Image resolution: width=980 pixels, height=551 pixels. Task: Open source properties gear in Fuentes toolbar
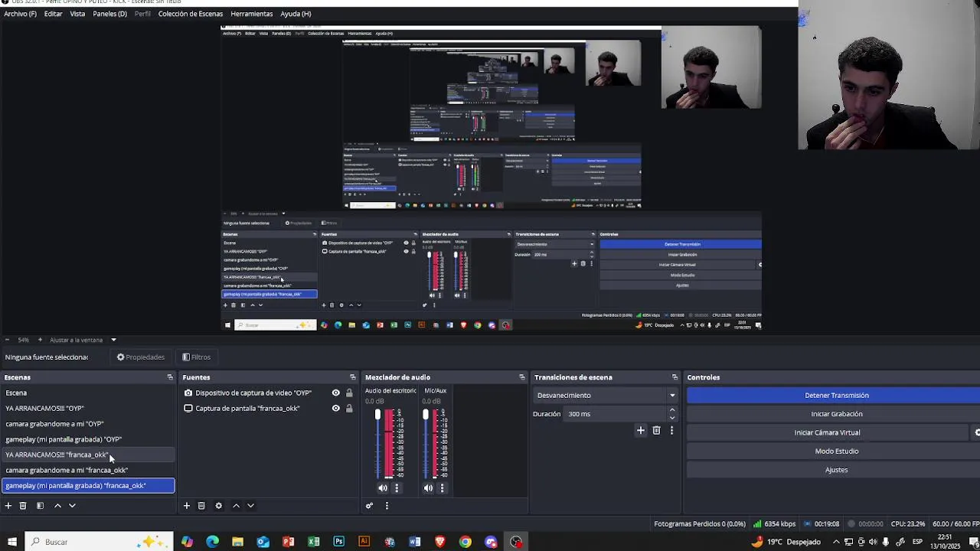(218, 506)
